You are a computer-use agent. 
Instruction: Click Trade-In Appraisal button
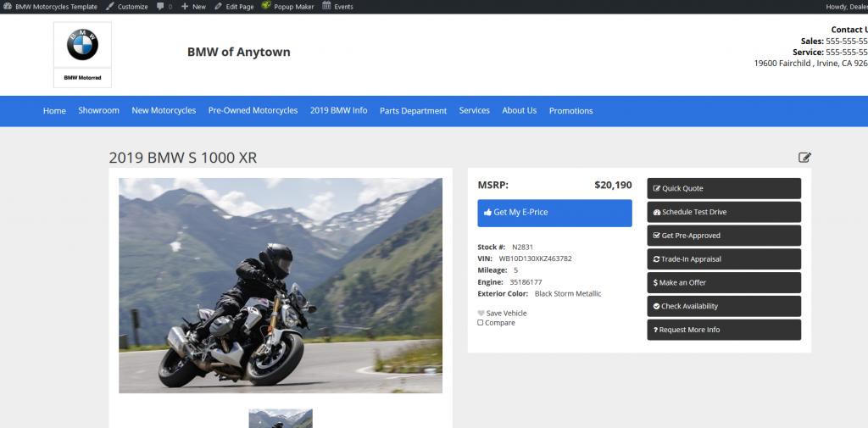tap(724, 259)
